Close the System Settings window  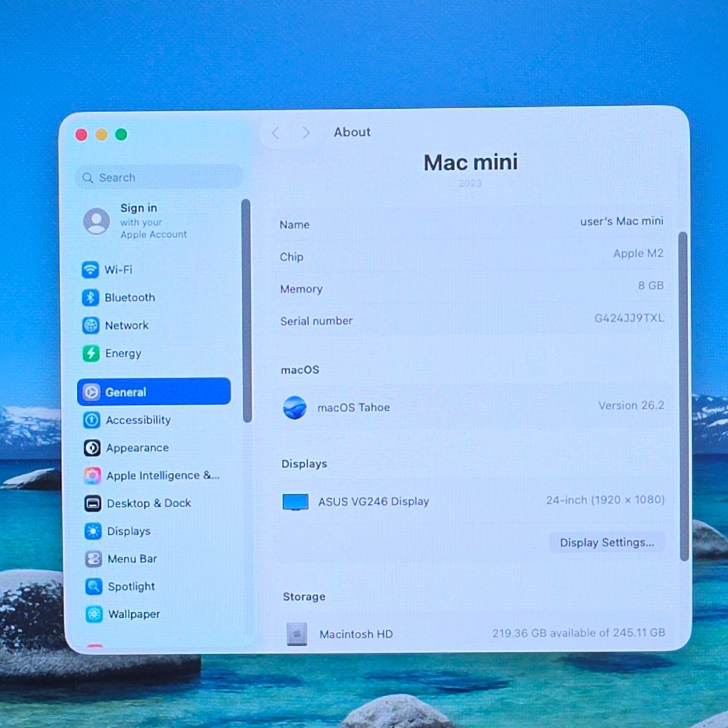(82, 134)
